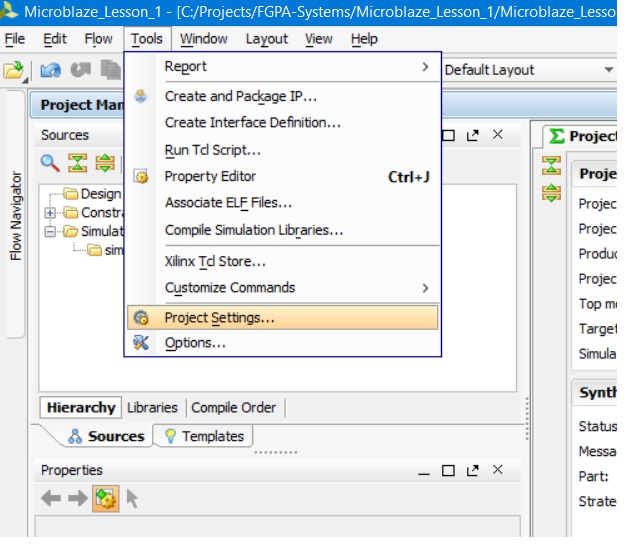Click the open project folder toolbar icon
This screenshot has width=628, height=546.
pos(13,70)
